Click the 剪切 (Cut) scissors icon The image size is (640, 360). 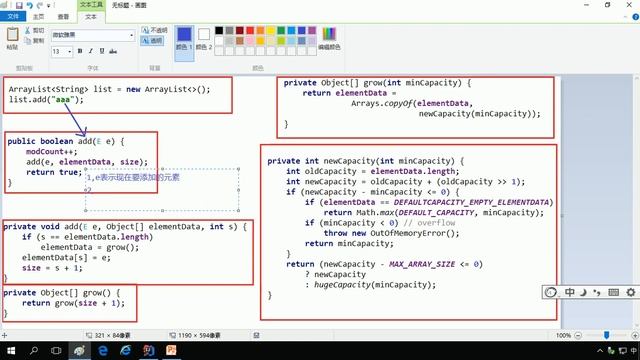[27, 31]
